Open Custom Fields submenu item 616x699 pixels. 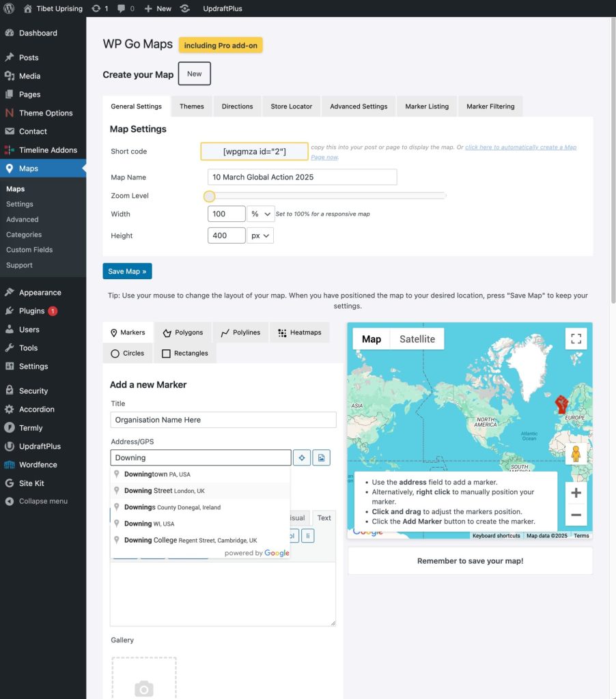[29, 250]
